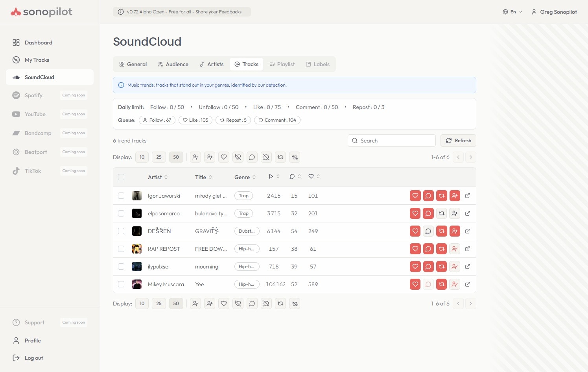Screen dimensions: 588x372
Task: Open the En language dropdown
Action: click(512, 12)
